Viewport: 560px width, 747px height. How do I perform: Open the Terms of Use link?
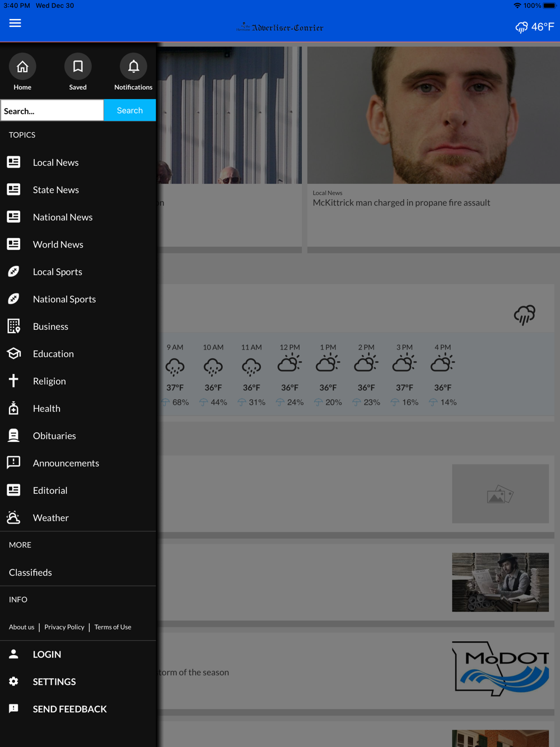click(113, 627)
